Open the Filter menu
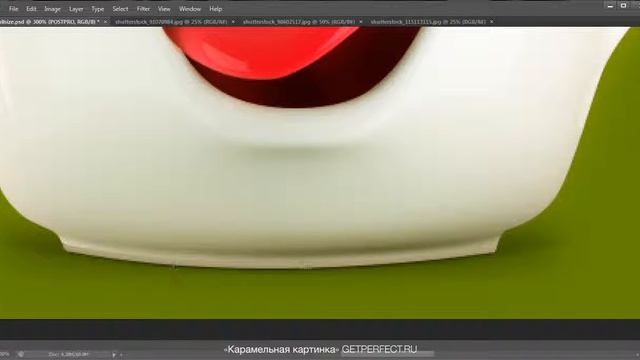 coord(143,9)
